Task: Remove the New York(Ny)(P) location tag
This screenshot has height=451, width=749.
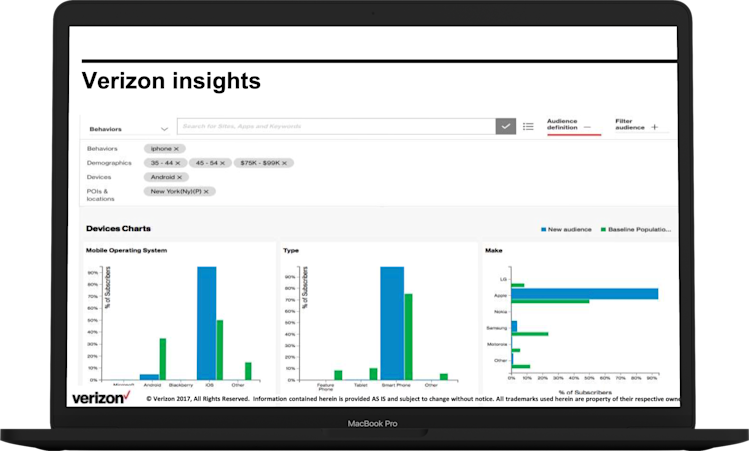Action: 206,192
